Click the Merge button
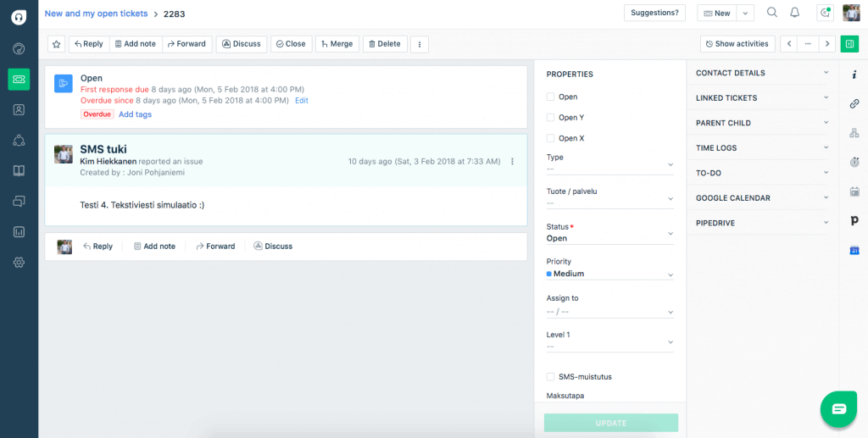Screen dimensions: 868x438 coord(337,44)
